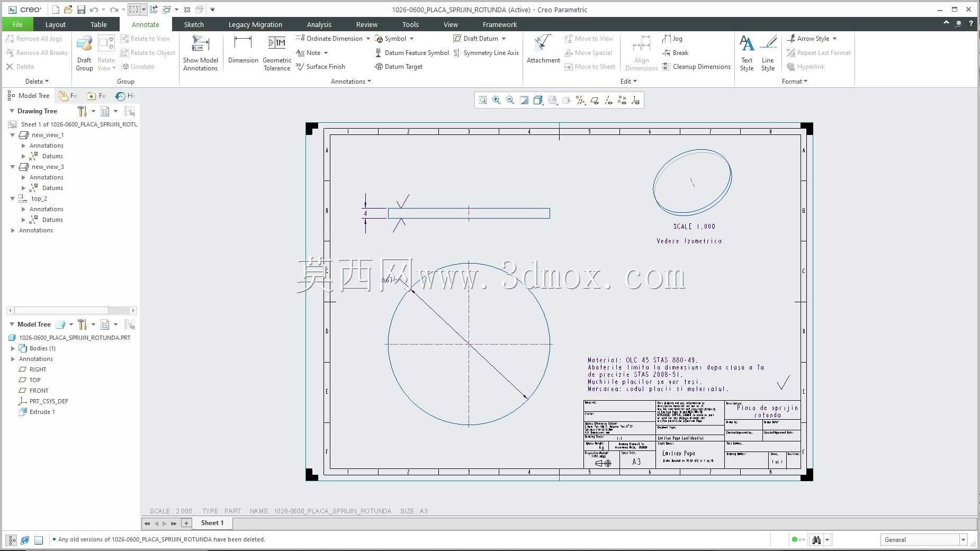The width and height of the screenshot is (980, 551).
Task: Open the Find binoculars tool in status bar
Action: pos(816,540)
